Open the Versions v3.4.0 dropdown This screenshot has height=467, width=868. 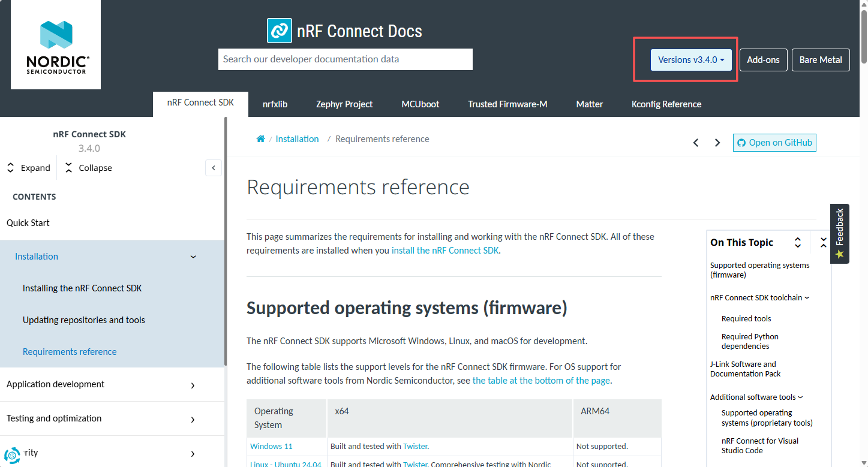pyautogui.click(x=691, y=60)
